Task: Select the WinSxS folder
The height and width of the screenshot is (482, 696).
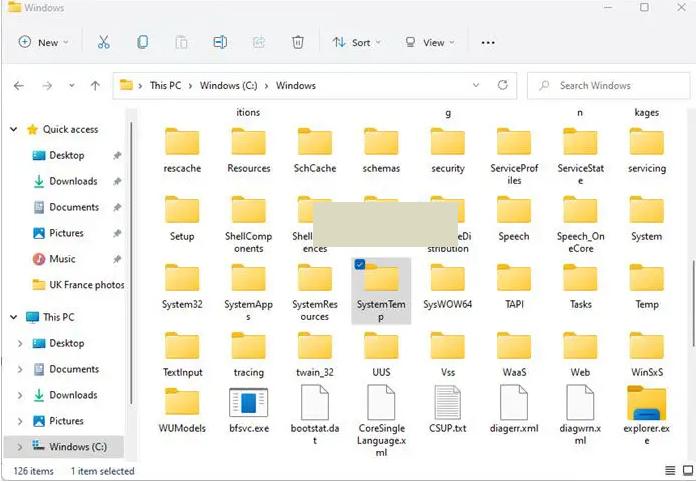Action: pyautogui.click(x=647, y=355)
